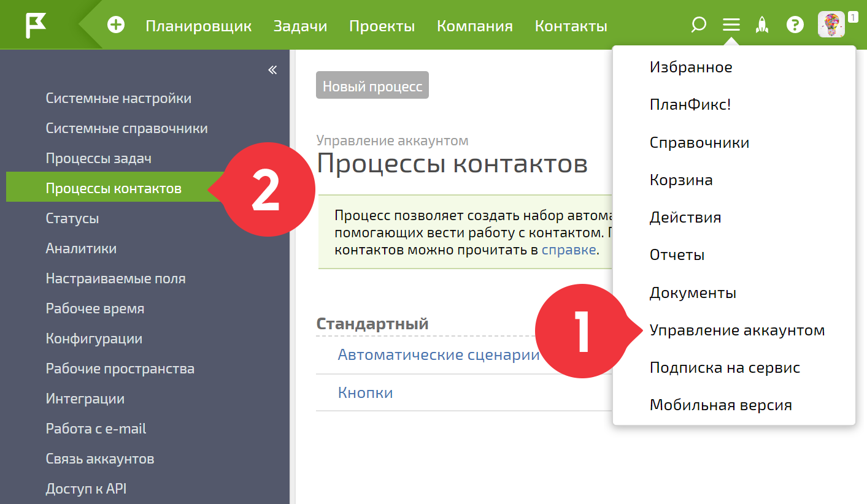Open the user profile avatar

tap(831, 25)
